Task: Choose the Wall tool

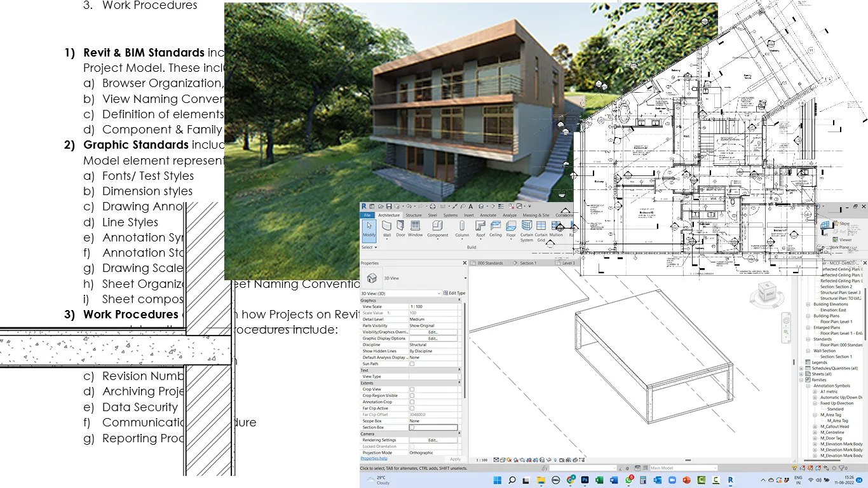Action: click(387, 229)
